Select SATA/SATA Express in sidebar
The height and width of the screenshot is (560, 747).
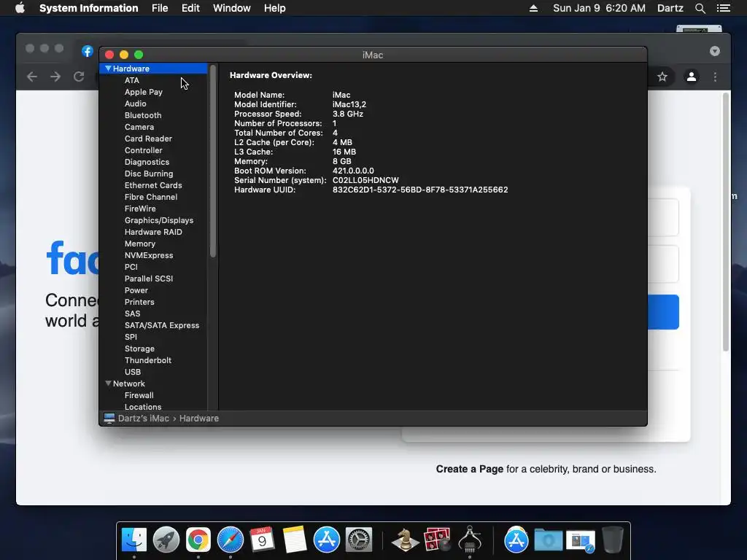pyautogui.click(x=161, y=325)
